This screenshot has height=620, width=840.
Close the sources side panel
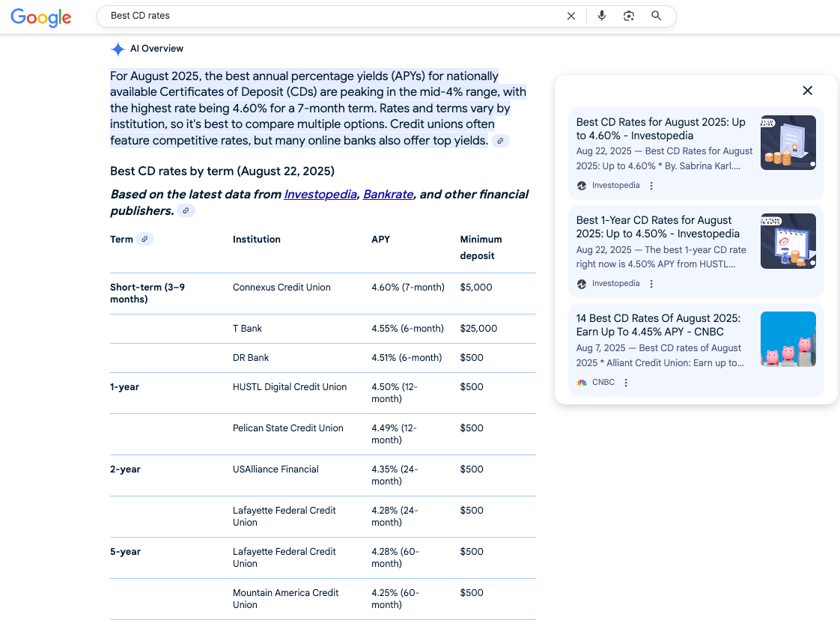[x=807, y=91]
